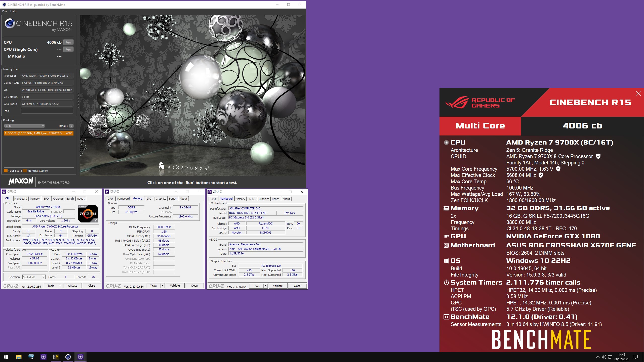Open the Help menu in Cinebench

point(13,11)
